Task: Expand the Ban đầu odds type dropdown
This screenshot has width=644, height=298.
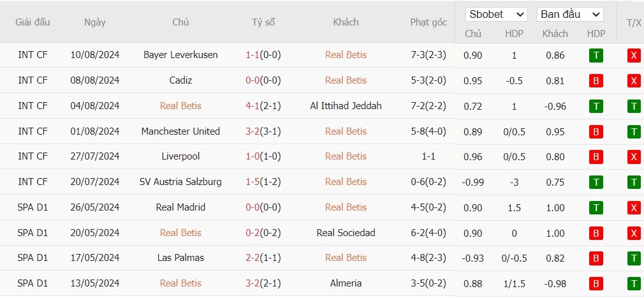Action: 570,15
